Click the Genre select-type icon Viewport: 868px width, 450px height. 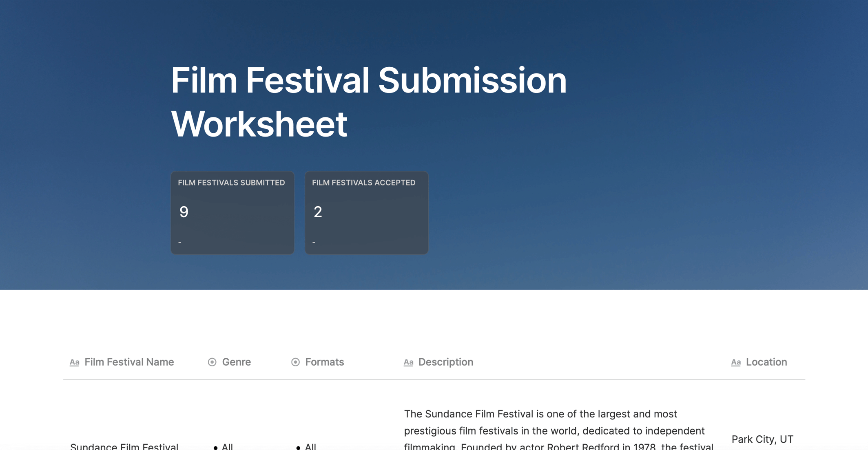[212, 362]
